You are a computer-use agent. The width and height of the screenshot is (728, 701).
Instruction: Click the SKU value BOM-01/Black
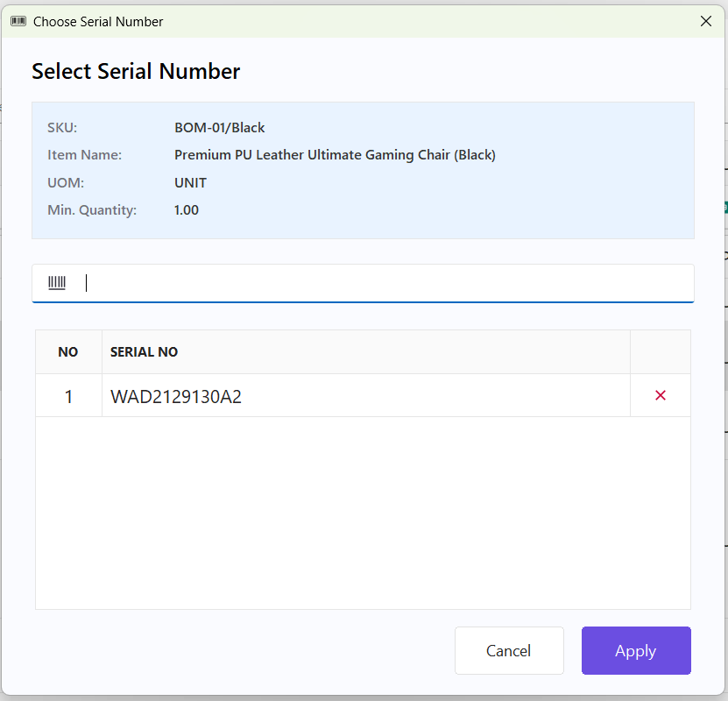220,128
